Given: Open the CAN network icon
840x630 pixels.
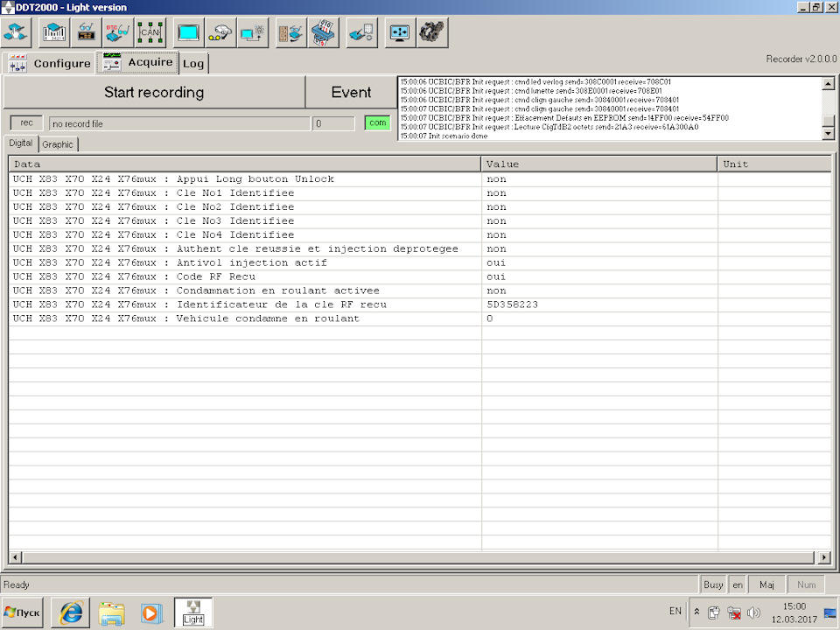Looking at the screenshot, I should tap(150, 33).
